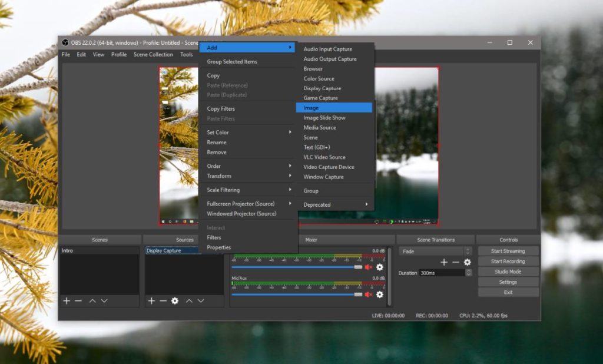This screenshot has width=603, height=364.
Task: Enable Studio Mode
Action: 508,271
